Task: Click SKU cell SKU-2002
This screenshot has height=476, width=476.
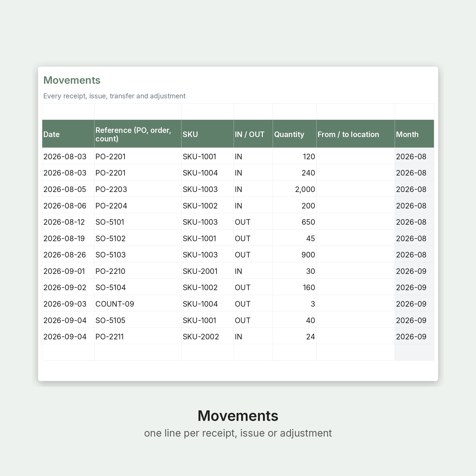Action: (207, 336)
